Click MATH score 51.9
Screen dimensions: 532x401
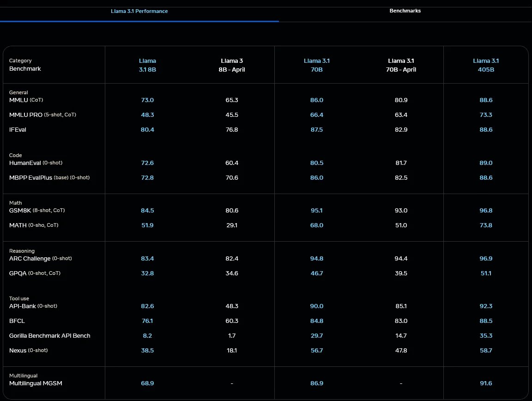[147, 225]
